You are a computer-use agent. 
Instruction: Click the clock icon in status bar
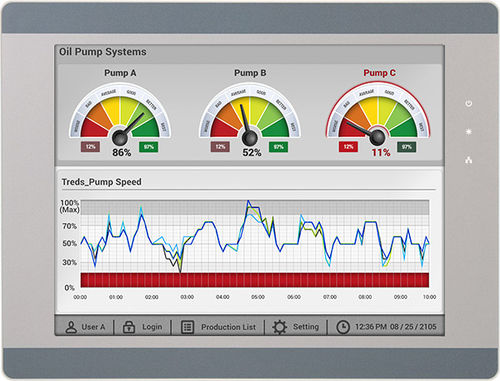click(343, 327)
